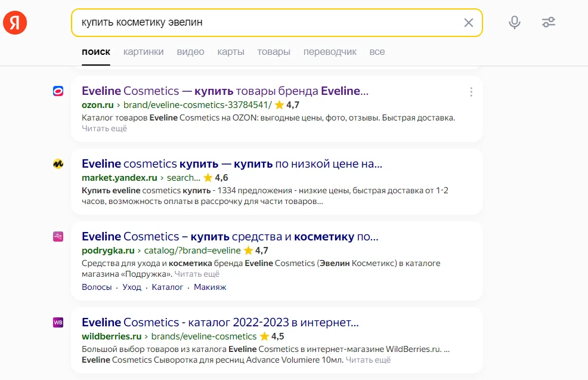Open search settings sliders icon
The width and height of the screenshot is (588, 380).
point(549,23)
